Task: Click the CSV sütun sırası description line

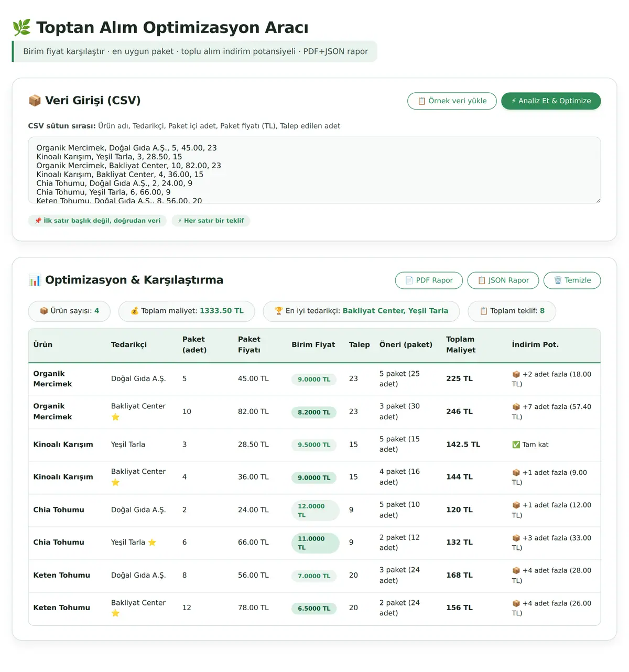Action: [x=184, y=126]
